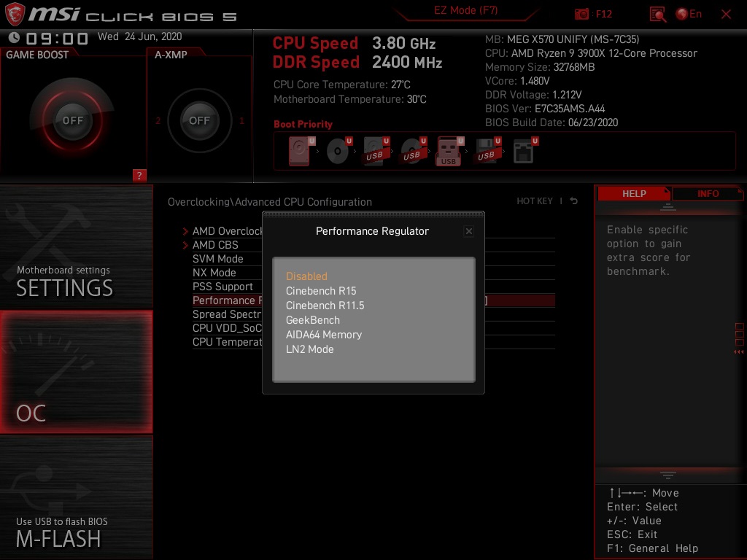Click the Overclocking\Advanced CPU Configuration breadcrumb

tap(270, 202)
